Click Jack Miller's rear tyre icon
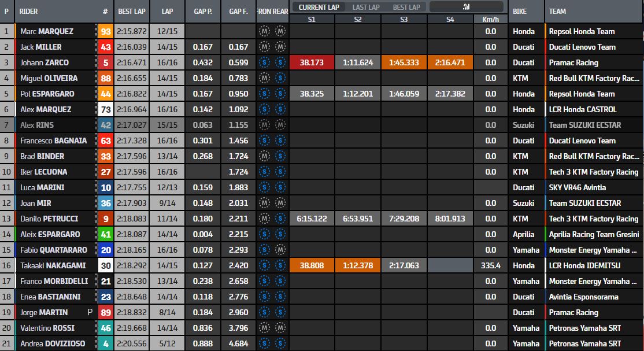 click(x=280, y=47)
